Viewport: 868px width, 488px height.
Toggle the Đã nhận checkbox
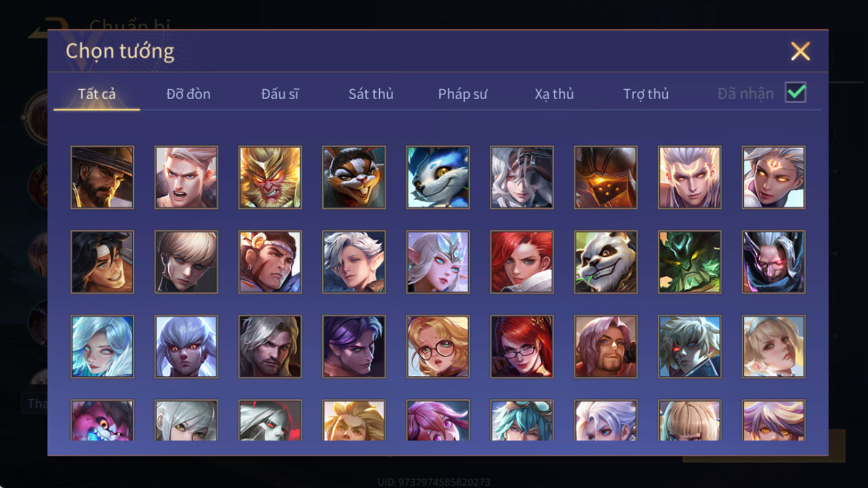point(796,92)
